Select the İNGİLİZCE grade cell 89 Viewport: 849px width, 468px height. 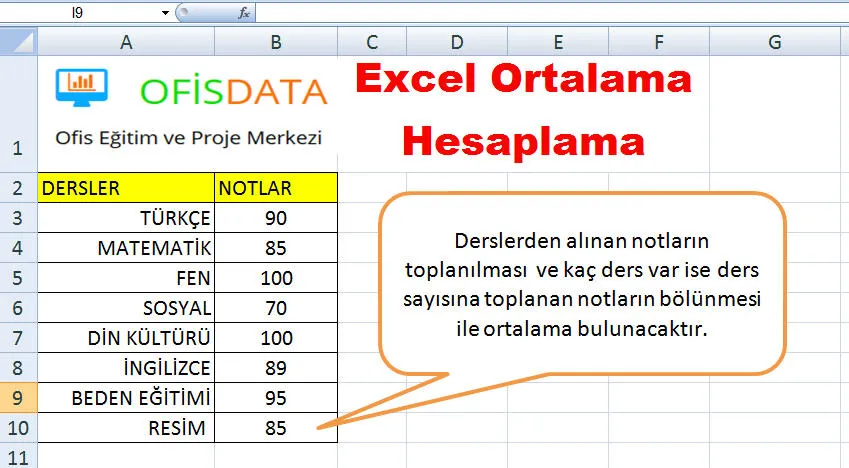(275, 368)
